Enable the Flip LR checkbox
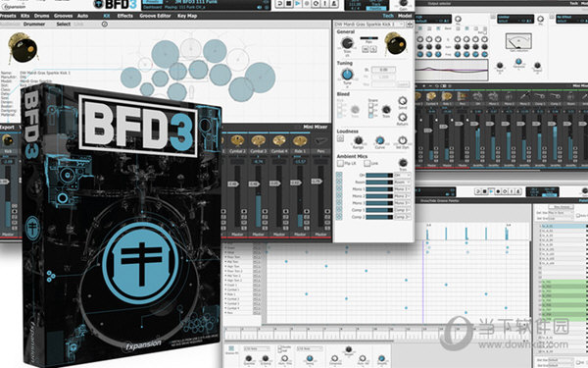The height and width of the screenshot is (368, 588). coord(340,163)
